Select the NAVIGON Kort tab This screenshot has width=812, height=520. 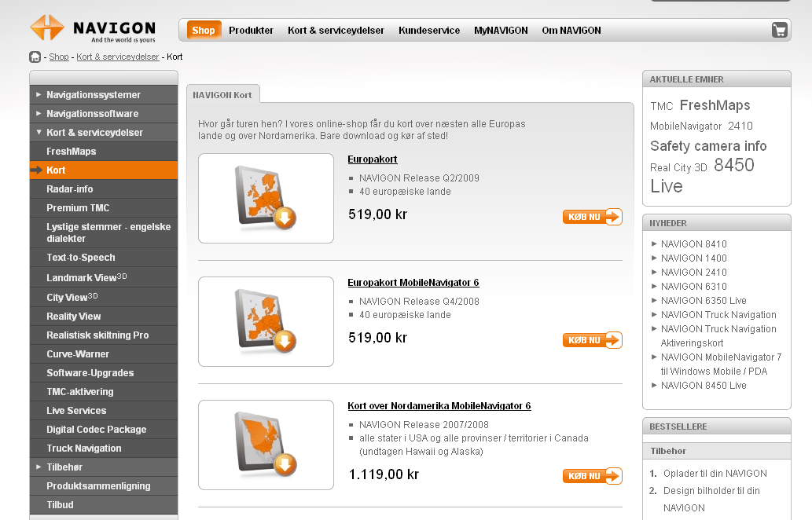click(222, 94)
